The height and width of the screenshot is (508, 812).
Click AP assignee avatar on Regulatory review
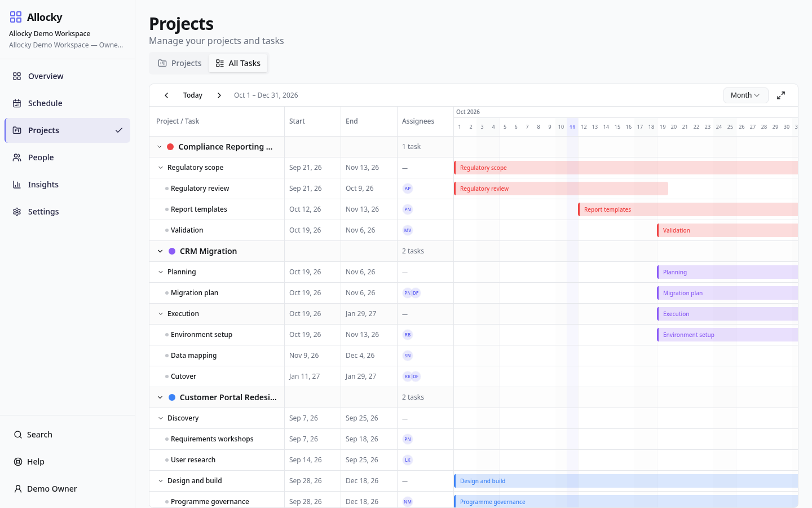408,189
